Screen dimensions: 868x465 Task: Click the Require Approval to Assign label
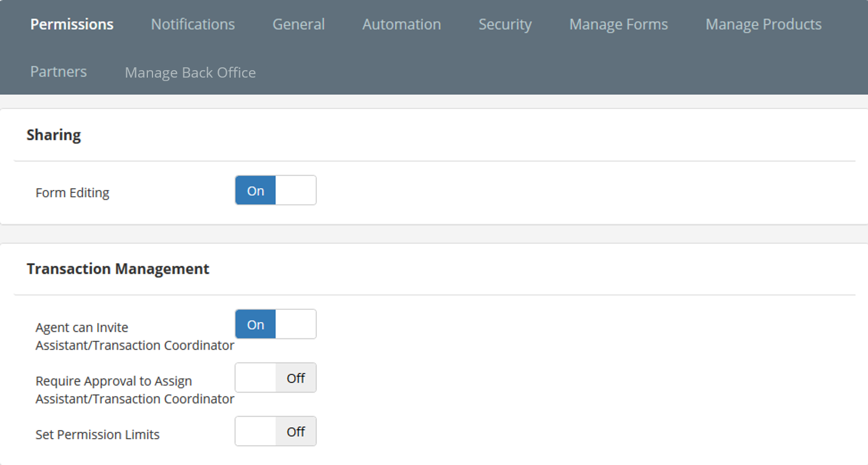click(114, 381)
